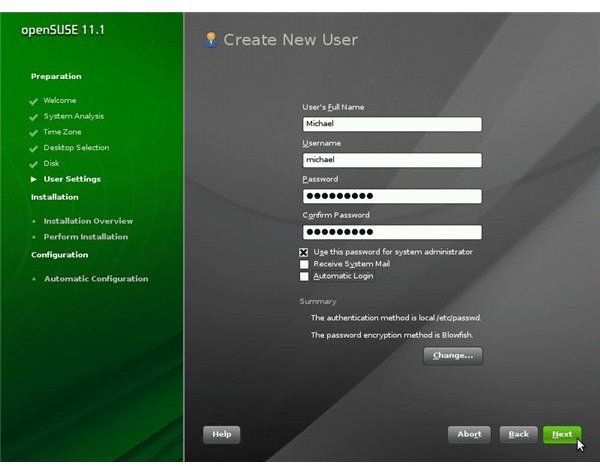Click the password encryption Blowfish text

(392, 335)
